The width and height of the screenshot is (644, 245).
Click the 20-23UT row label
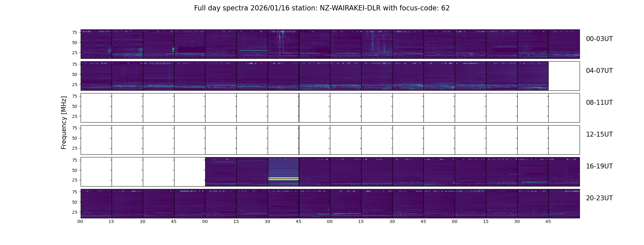[599, 198]
